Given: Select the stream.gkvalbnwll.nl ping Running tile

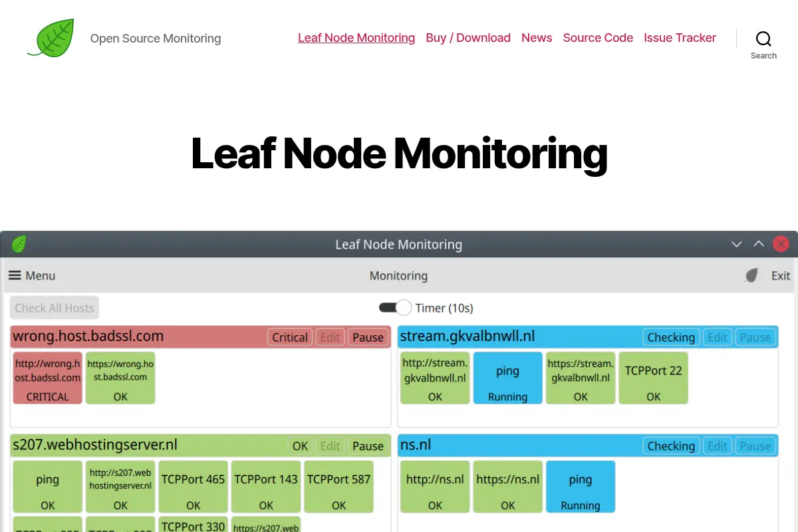Looking at the screenshot, I should coord(507,378).
